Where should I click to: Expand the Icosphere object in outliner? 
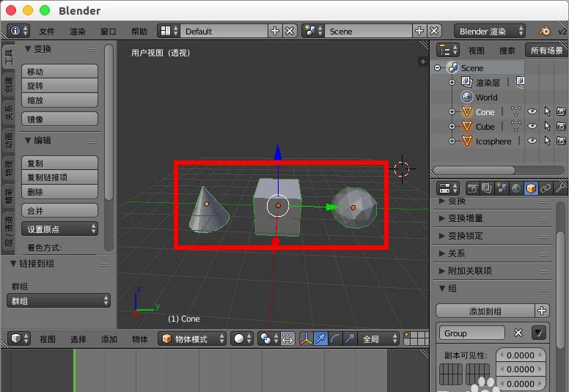click(452, 141)
